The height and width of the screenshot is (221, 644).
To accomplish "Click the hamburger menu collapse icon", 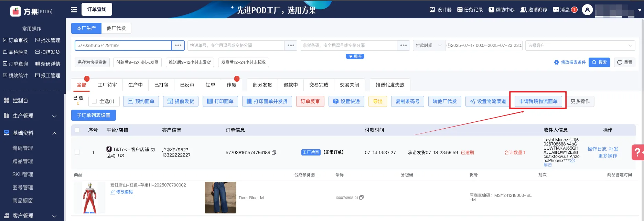I will point(74,10).
